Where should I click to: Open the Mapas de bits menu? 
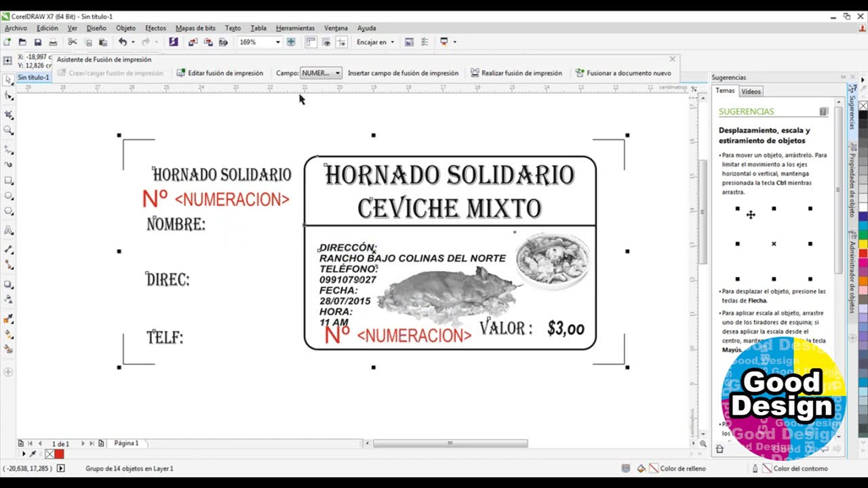[195, 28]
